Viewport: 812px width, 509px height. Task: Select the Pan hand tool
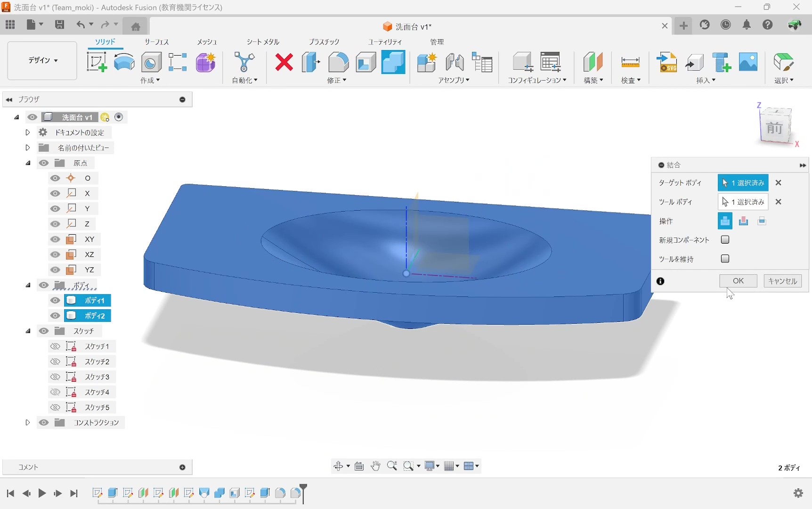(x=375, y=466)
